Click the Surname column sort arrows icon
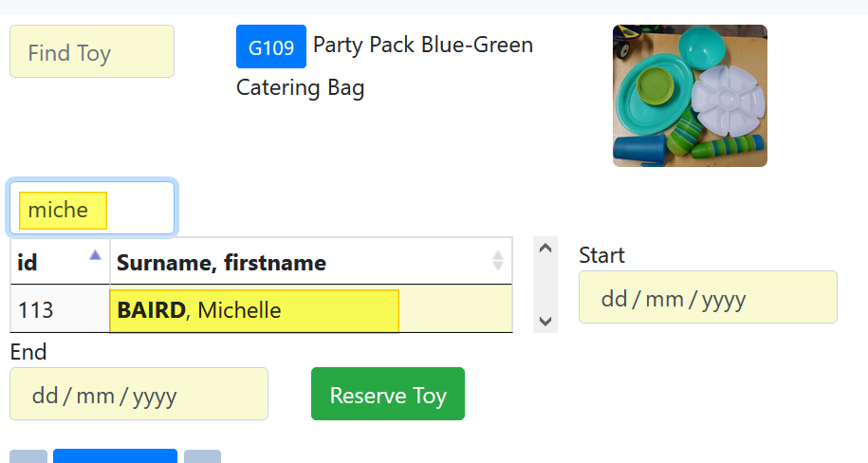The width and height of the screenshot is (868, 463). [x=498, y=261]
